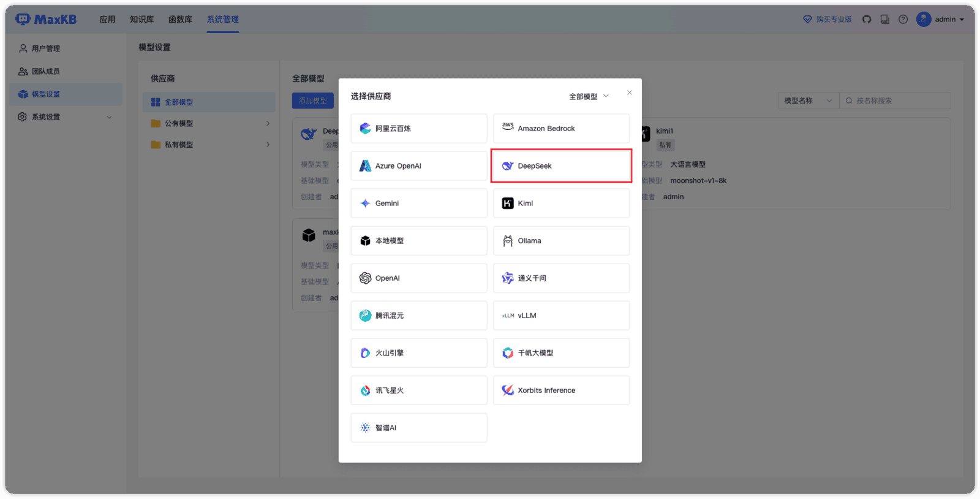The image size is (980, 499).
Task: Select 模型设置 in sidebar
Action: tap(64, 94)
